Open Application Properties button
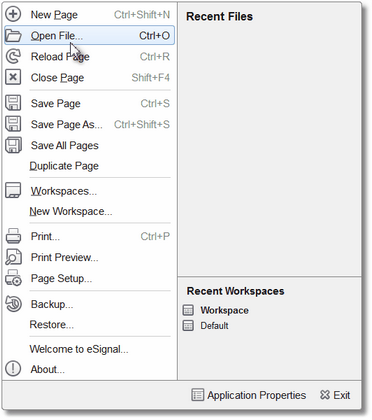The image size is (372, 420). click(249, 395)
